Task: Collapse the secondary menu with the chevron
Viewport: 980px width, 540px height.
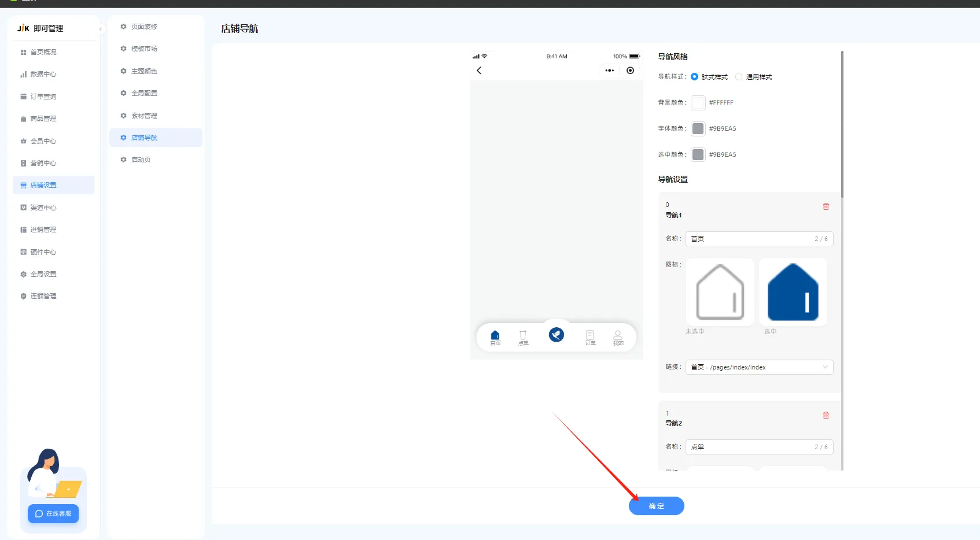Action: coord(100,28)
